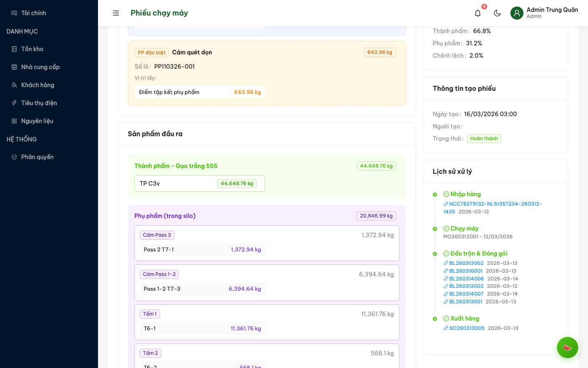
Task: Open blending batch BL260313002 link
Action: coord(466,263)
